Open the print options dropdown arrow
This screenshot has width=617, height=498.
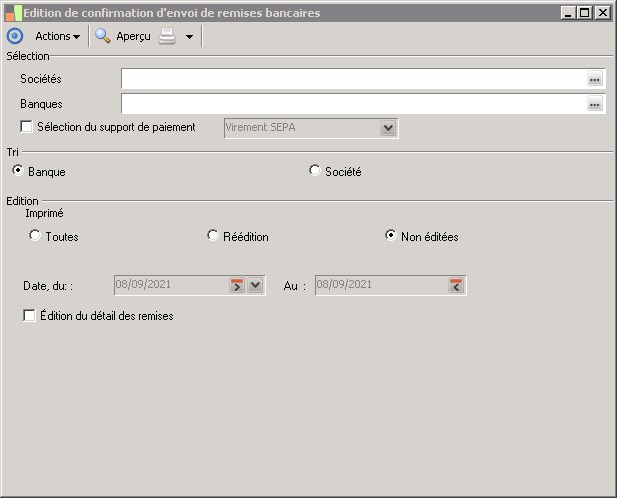click(x=190, y=37)
